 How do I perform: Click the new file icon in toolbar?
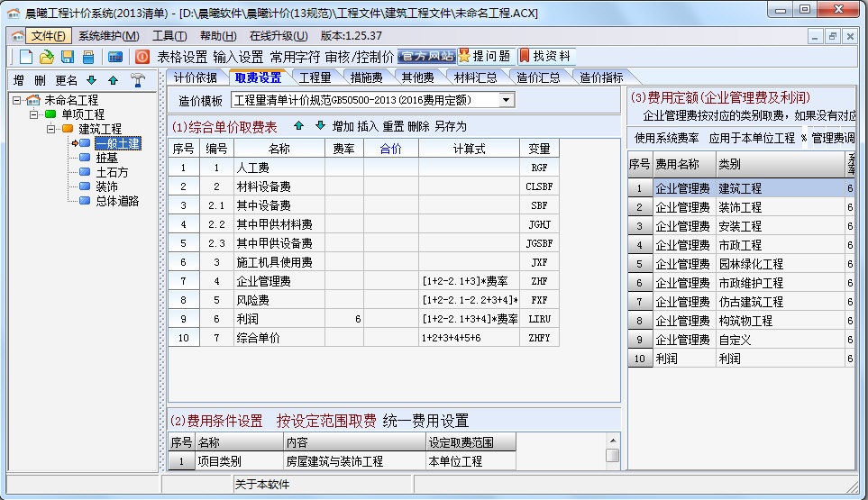pos(26,57)
